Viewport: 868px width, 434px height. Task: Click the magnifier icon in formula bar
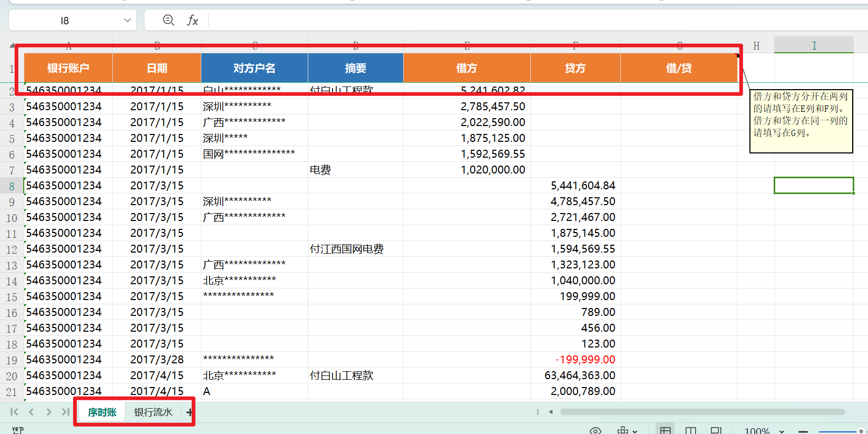(169, 20)
